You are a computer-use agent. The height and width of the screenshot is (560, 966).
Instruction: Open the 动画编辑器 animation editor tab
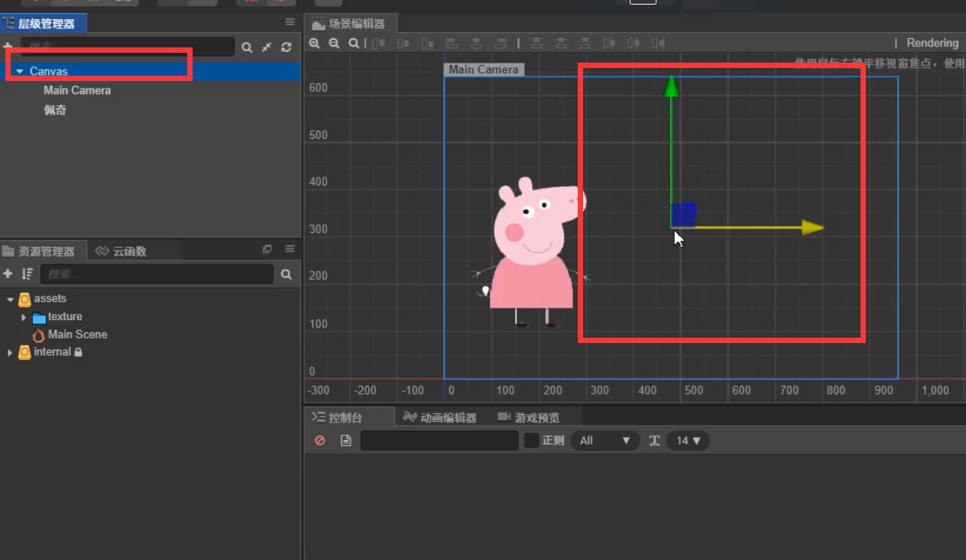441,417
